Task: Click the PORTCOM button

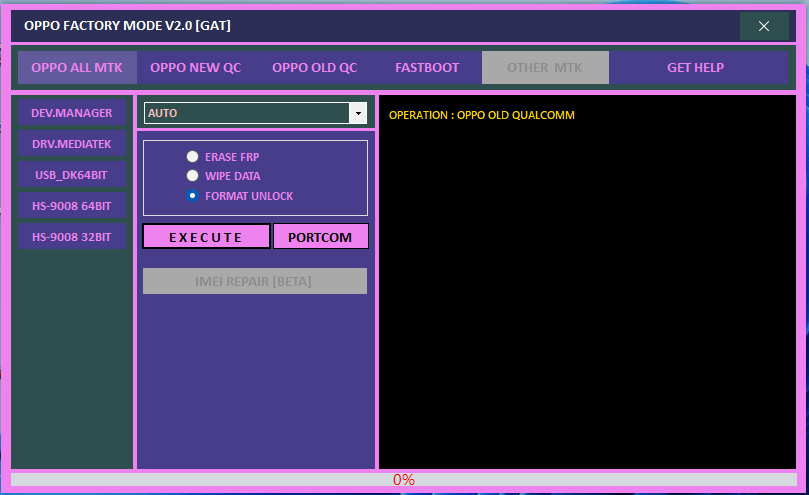Action: [x=320, y=237]
